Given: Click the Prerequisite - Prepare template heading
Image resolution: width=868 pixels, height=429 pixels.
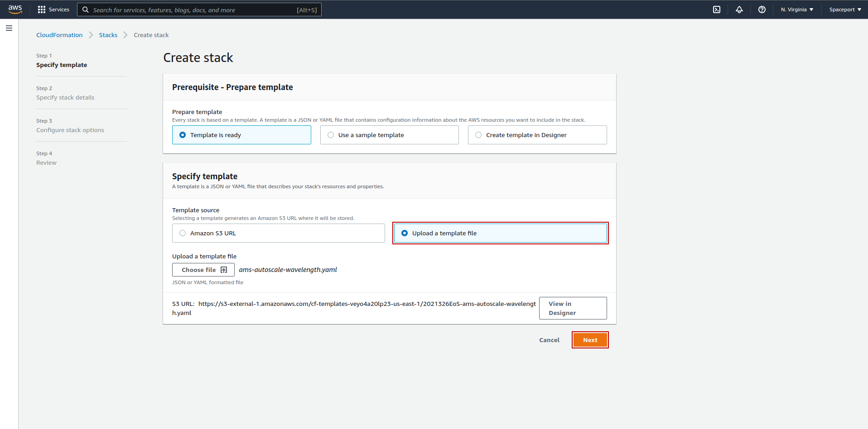Looking at the screenshot, I should tap(232, 87).
